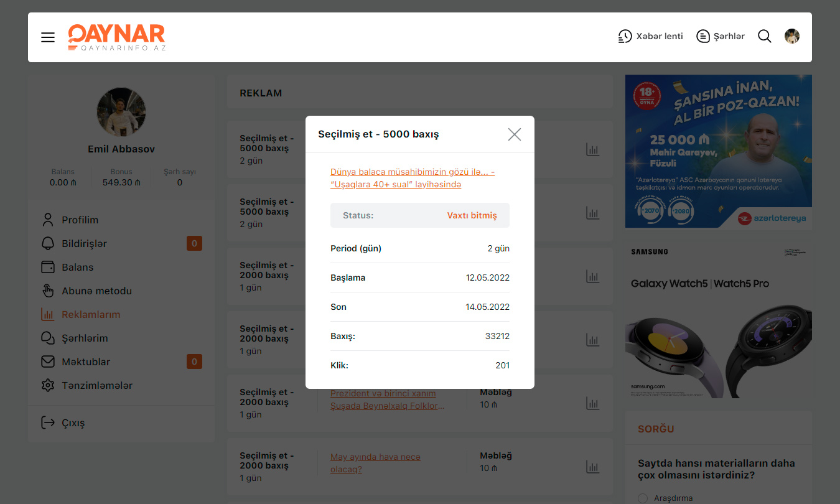Viewport: 840px width, 504px height.
Task: Click the Samsung Galaxy Watch5 ad banner
Action: (x=718, y=319)
